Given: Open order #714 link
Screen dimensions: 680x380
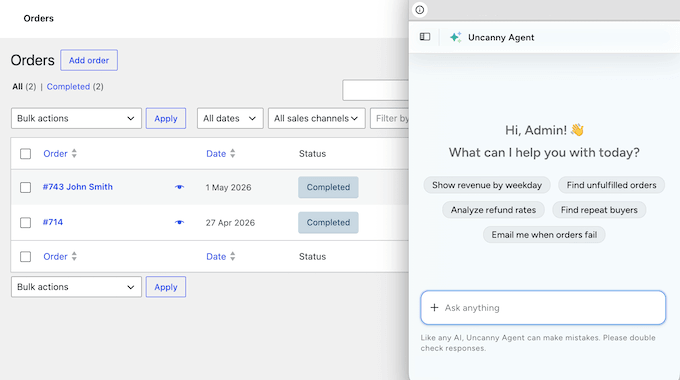Looking at the screenshot, I should pyautogui.click(x=52, y=222).
